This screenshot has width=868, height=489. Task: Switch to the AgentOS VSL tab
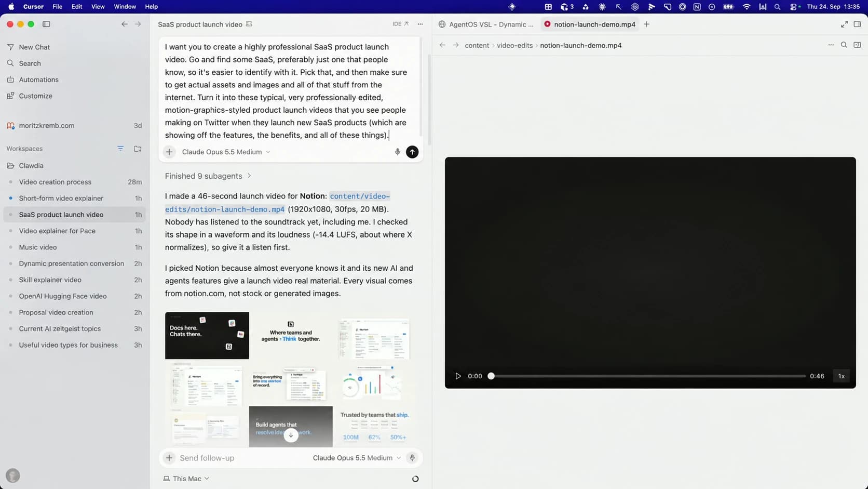coord(486,24)
